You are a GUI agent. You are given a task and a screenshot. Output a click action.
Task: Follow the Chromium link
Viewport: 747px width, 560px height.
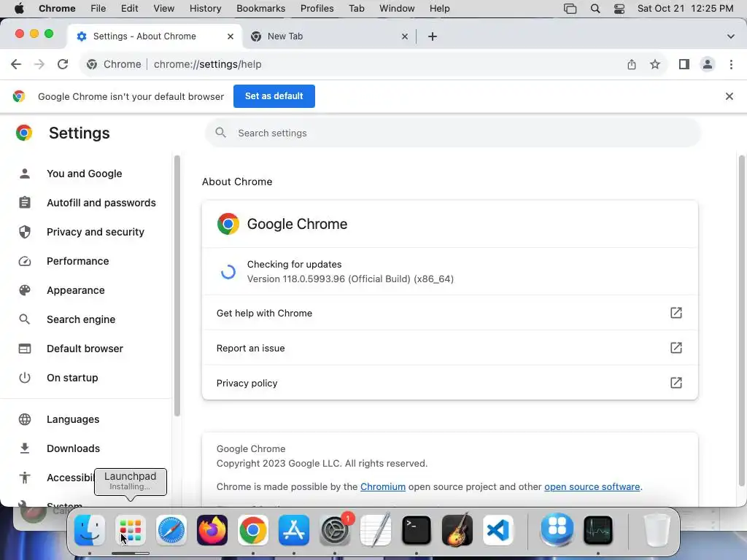[382, 486]
